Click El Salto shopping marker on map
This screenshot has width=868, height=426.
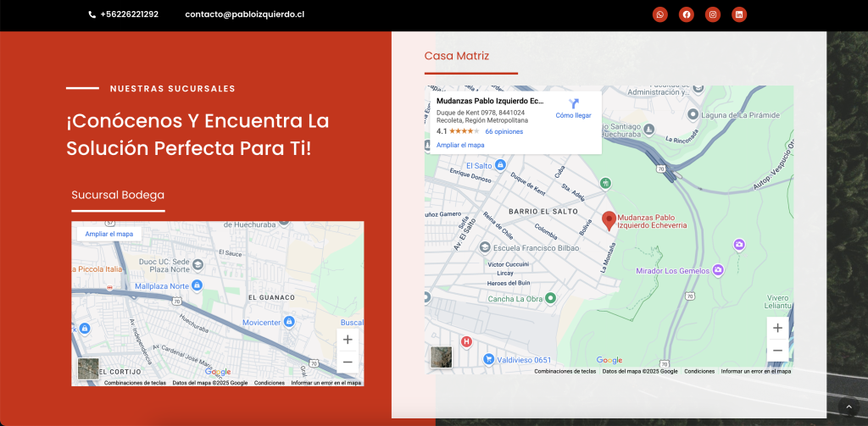pos(500,165)
